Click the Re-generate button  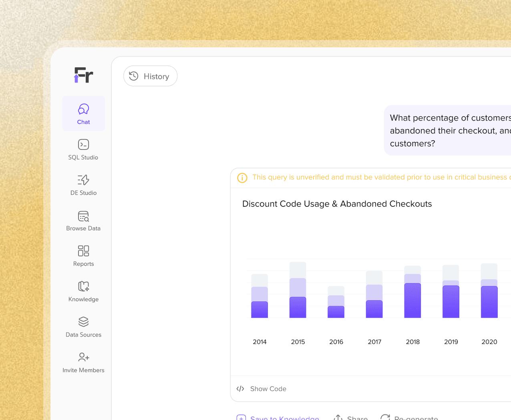click(409, 418)
